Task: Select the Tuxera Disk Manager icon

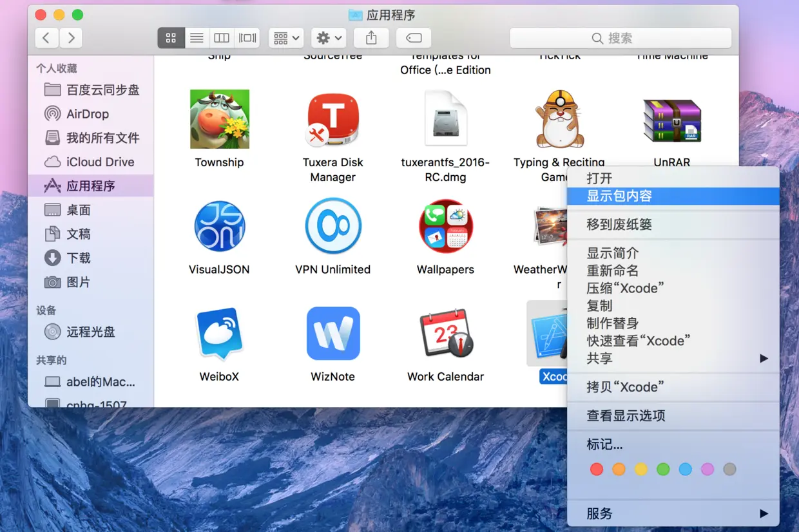Action: pos(333,119)
